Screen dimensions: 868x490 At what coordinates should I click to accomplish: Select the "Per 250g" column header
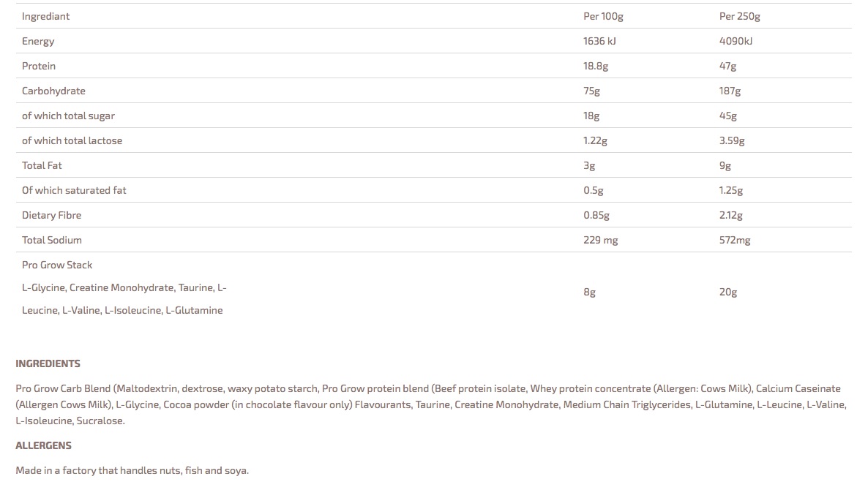pyautogui.click(x=739, y=16)
